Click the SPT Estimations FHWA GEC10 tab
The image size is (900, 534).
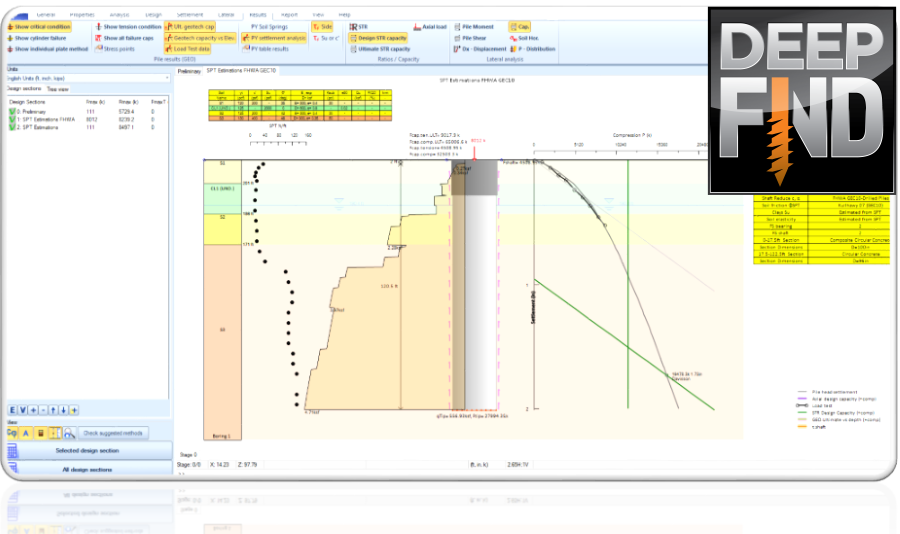[x=241, y=71]
